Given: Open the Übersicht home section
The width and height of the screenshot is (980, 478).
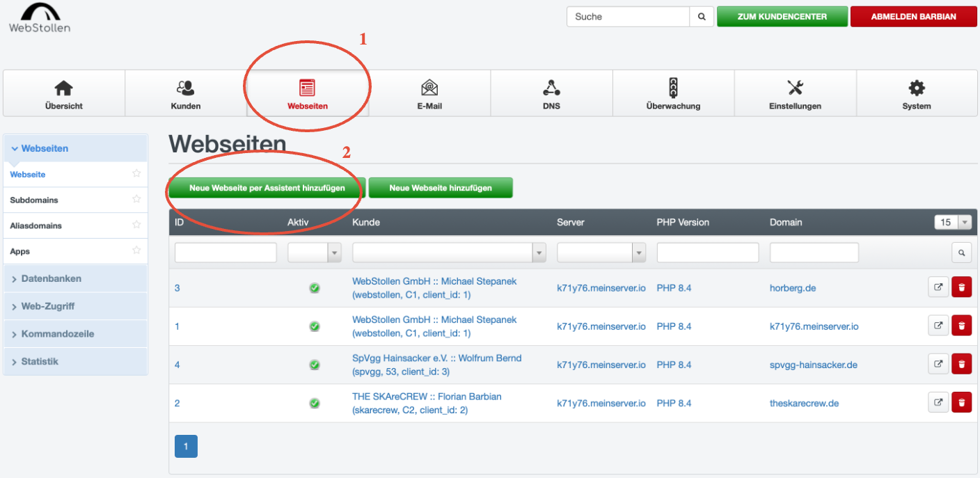Looking at the screenshot, I should click(64, 93).
